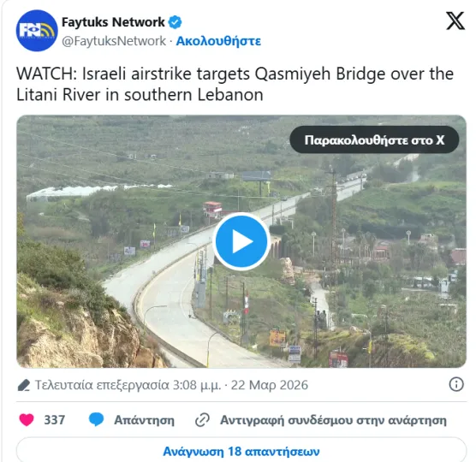Image resolution: width=476 pixels, height=462 pixels.
Task: Click the blue reply speech bubble icon
Action: click(x=96, y=420)
